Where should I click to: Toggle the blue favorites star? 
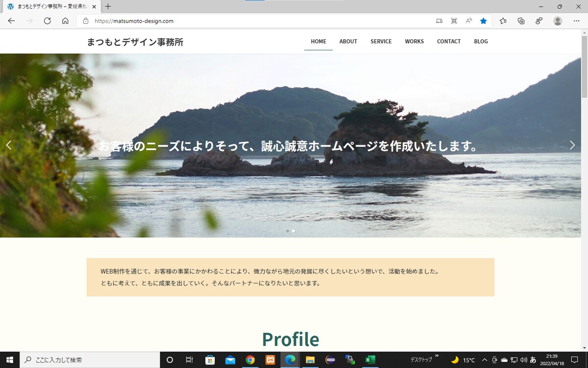484,21
